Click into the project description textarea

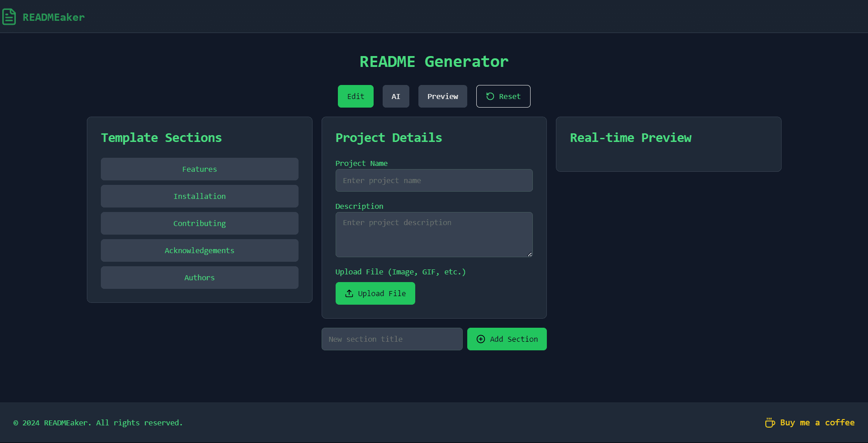click(x=434, y=235)
